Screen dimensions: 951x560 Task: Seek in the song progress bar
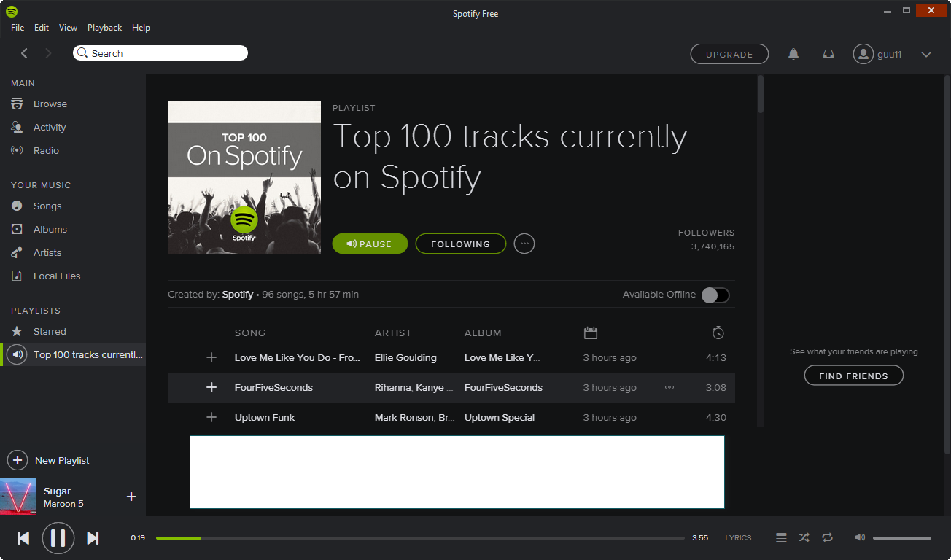point(421,538)
